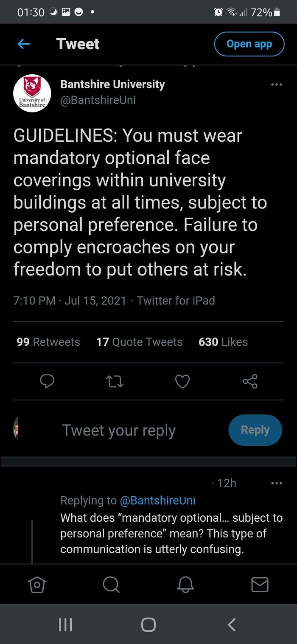Open reply's three-dot options menu

[x=277, y=483]
